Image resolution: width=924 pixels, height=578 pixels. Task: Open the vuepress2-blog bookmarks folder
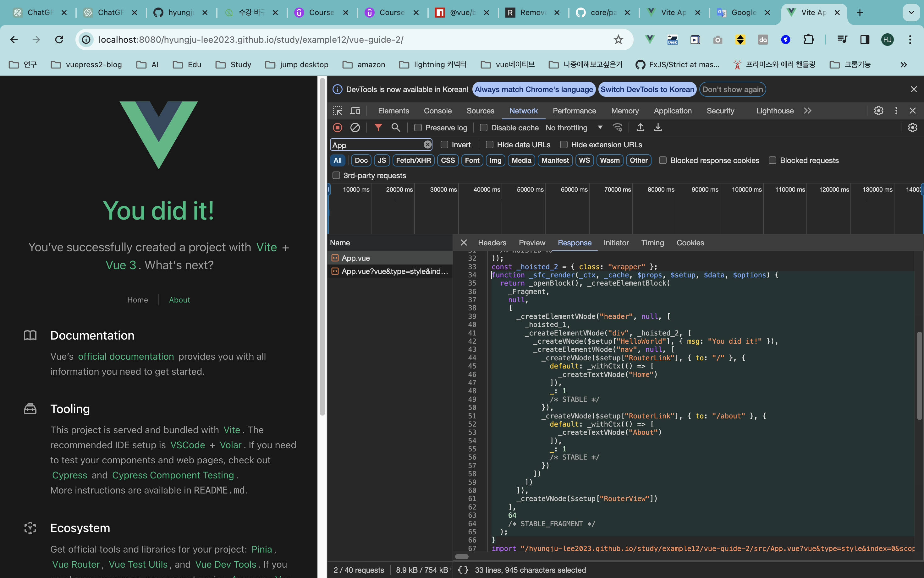pos(86,65)
